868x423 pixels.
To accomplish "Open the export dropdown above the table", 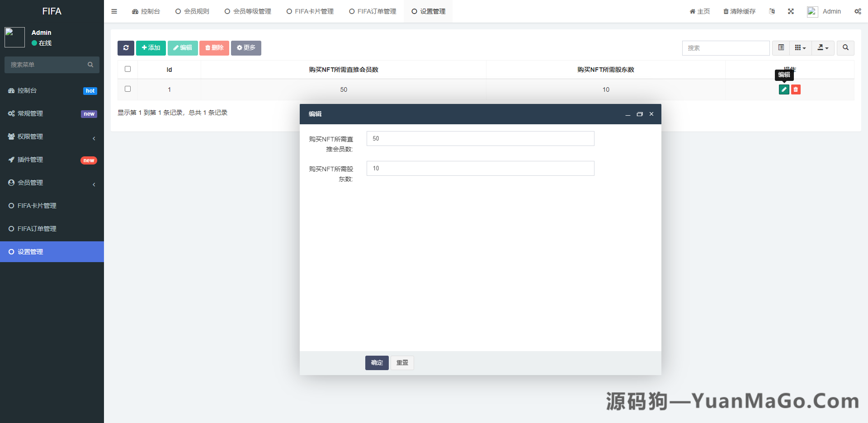I will point(823,48).
